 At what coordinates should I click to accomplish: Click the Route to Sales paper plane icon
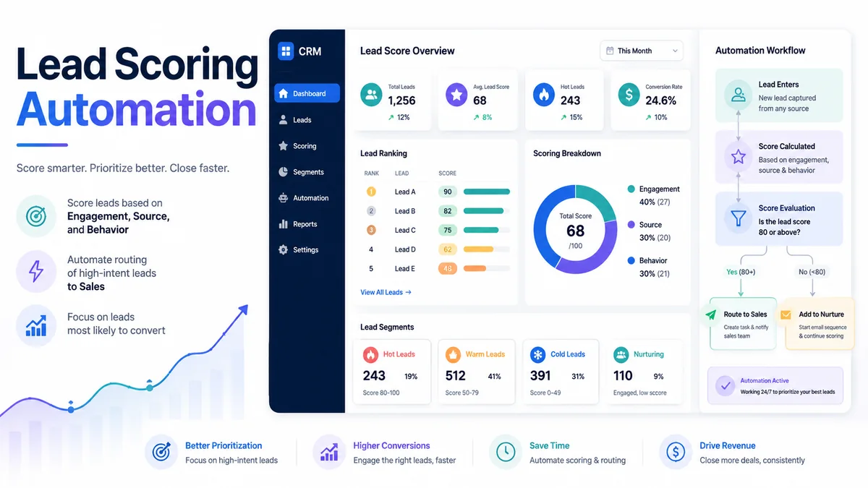tap(711, 315)
